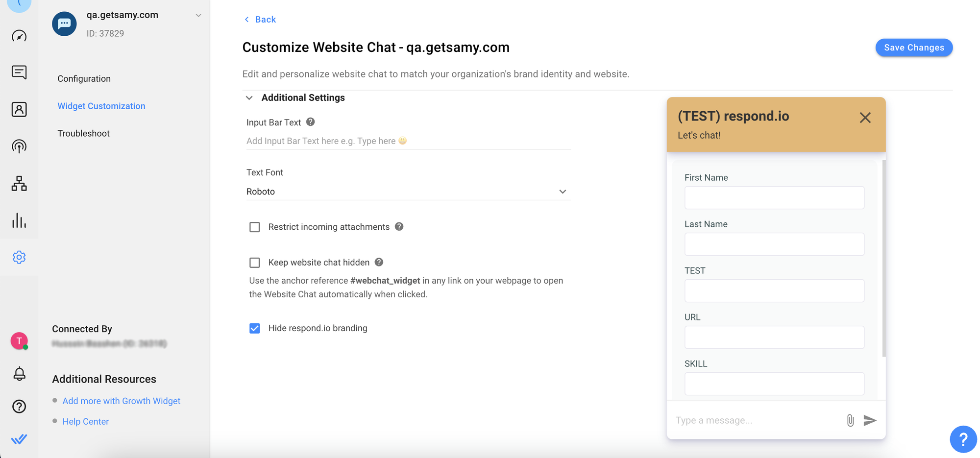
Task: Go to the Configuration menu item
Action: pyautogui.click(x=84, y=79)
